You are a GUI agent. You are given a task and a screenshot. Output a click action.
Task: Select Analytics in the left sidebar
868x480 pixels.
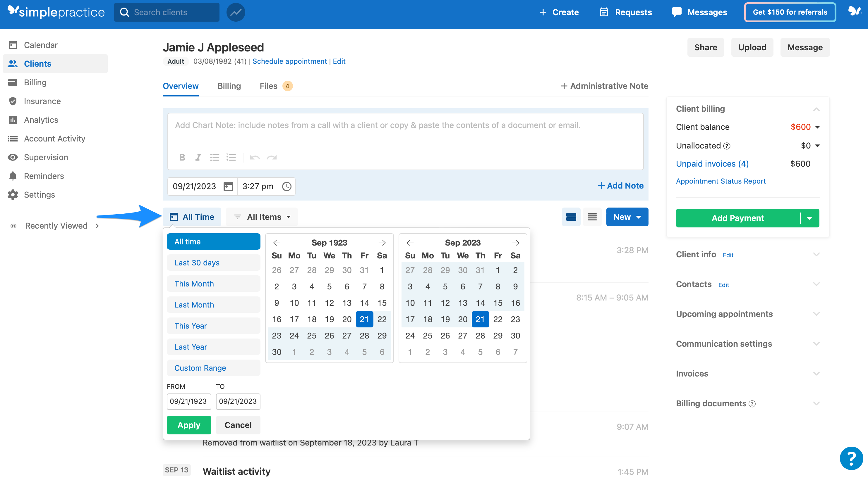[x=41, y=120]
